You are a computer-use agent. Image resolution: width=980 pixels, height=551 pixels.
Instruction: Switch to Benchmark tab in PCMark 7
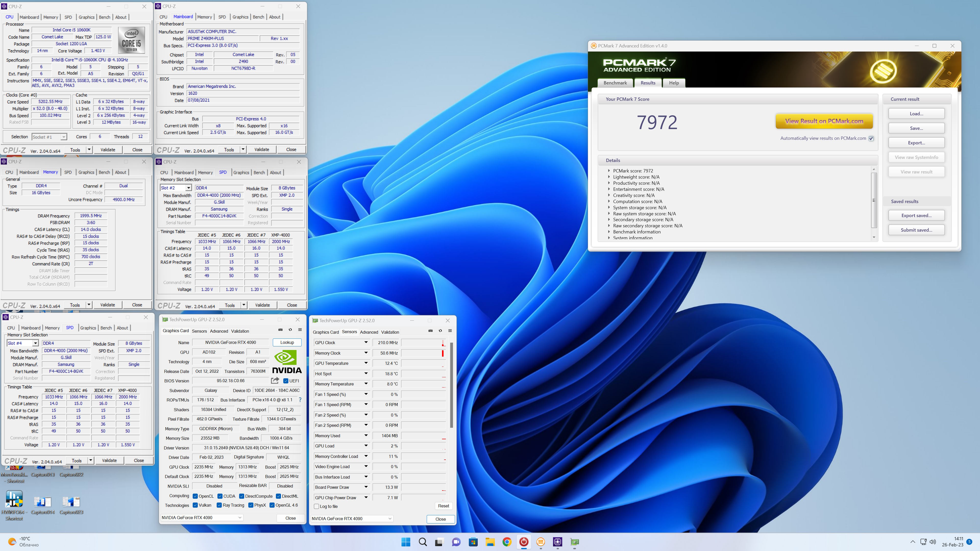(x=615, y=83)
